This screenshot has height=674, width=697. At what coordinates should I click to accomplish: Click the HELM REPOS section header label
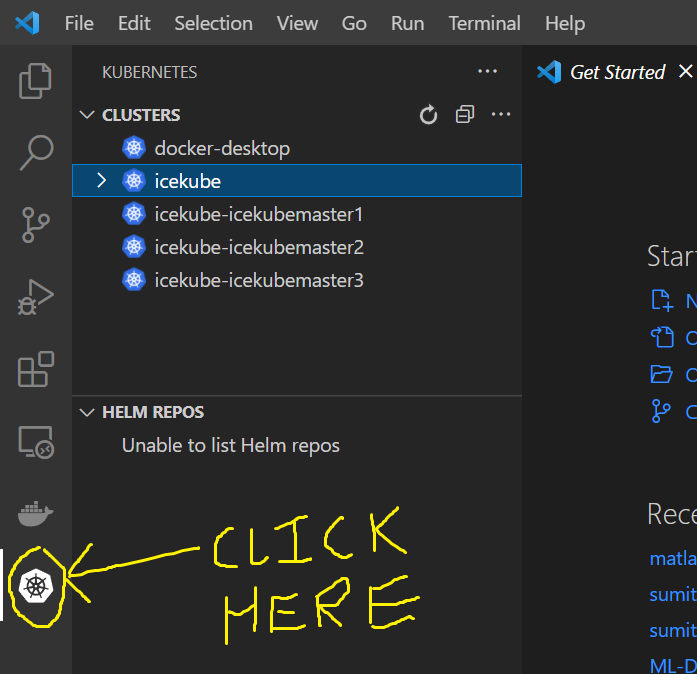153,412
